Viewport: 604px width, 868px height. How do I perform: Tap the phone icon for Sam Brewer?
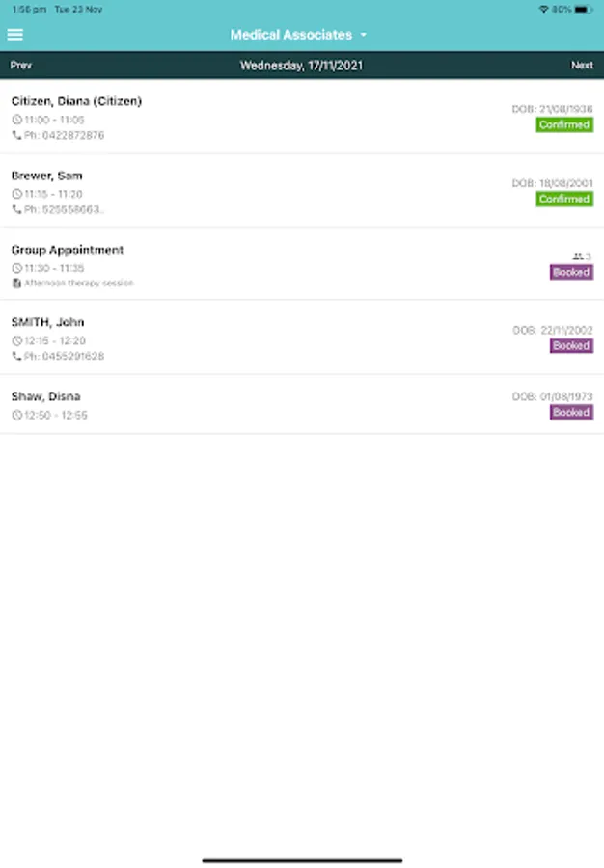click(16, 210)
